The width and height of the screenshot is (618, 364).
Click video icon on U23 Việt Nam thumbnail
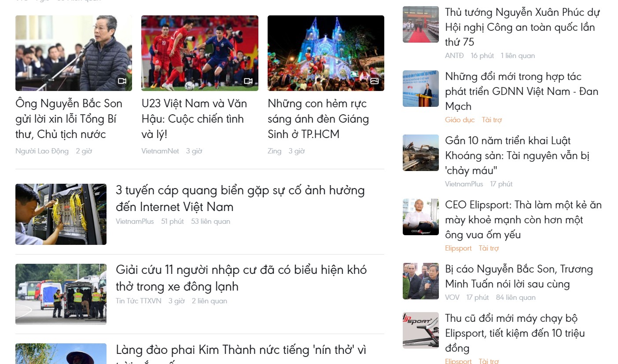pos(248,81)
